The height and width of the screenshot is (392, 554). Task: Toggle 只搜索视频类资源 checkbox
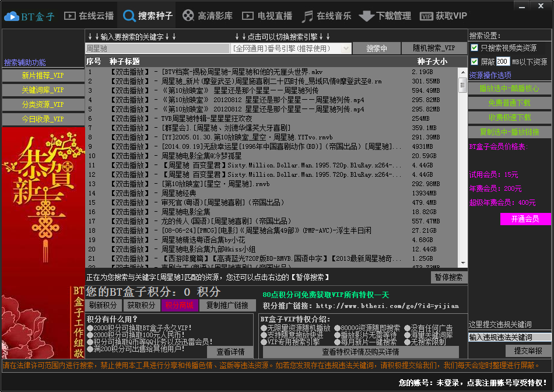pyautogui.click(x=474, y=48)
